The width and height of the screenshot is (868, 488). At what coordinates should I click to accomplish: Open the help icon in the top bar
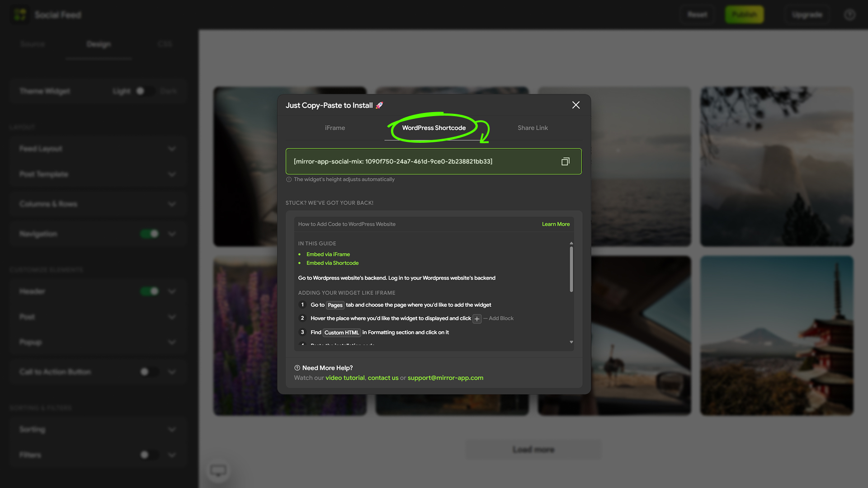coord(849,14)
